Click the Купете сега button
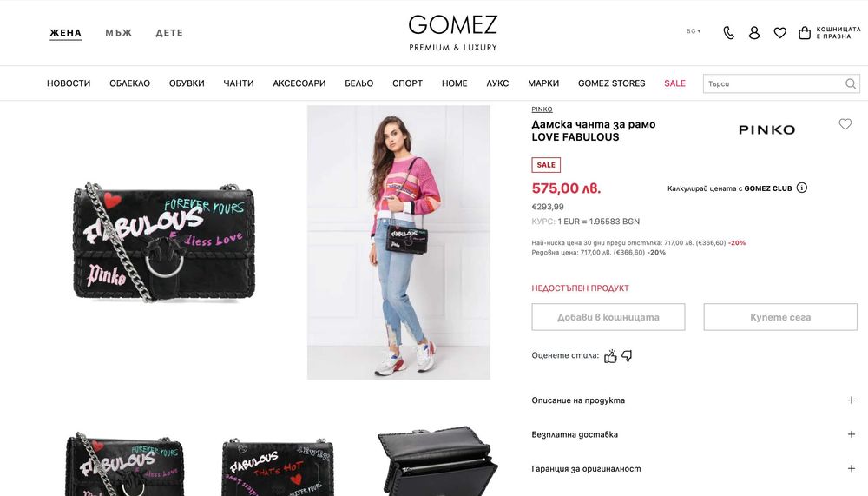This screenshot has width=868, height=496. tap(780, 317)
